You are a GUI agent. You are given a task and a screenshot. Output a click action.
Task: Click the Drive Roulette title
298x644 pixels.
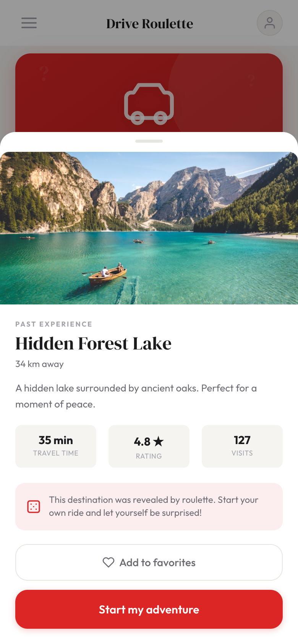tap(150, 24)
